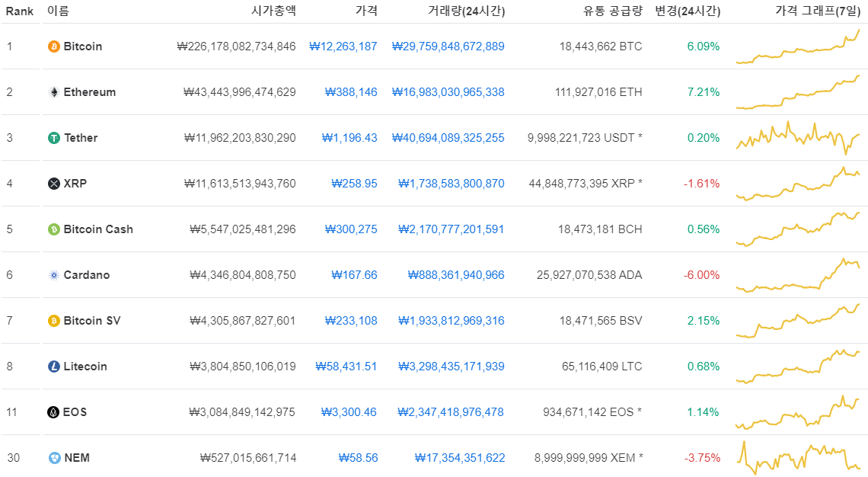Click EOS volume ₩2,347,418,976,478
This screenshot has height=477, width=868.
tap(451, 412)
